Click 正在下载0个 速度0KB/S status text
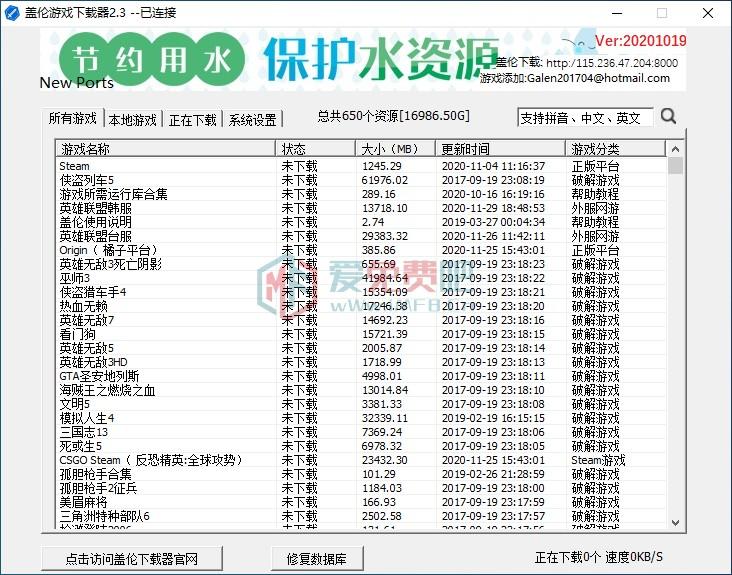 point(598,557)
